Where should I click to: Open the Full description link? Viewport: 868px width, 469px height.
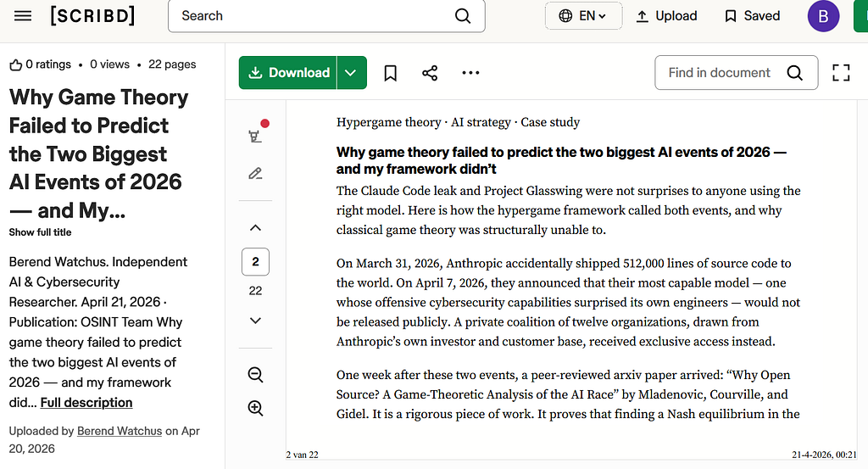click(86, 403)
